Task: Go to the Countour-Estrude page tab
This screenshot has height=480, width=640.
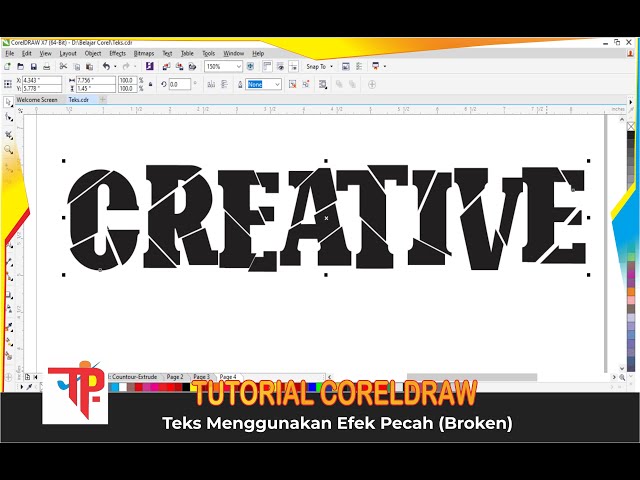Action: [x=134, y=377]
